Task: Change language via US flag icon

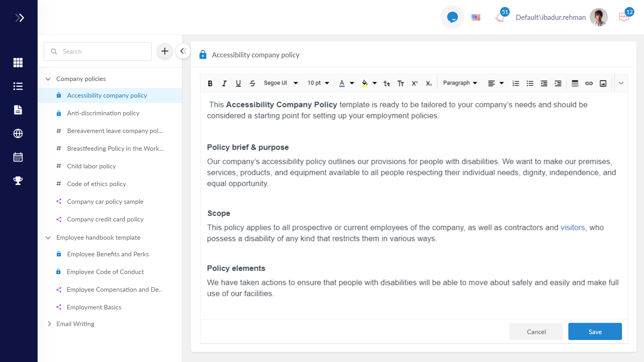Action: coord(476,17)
